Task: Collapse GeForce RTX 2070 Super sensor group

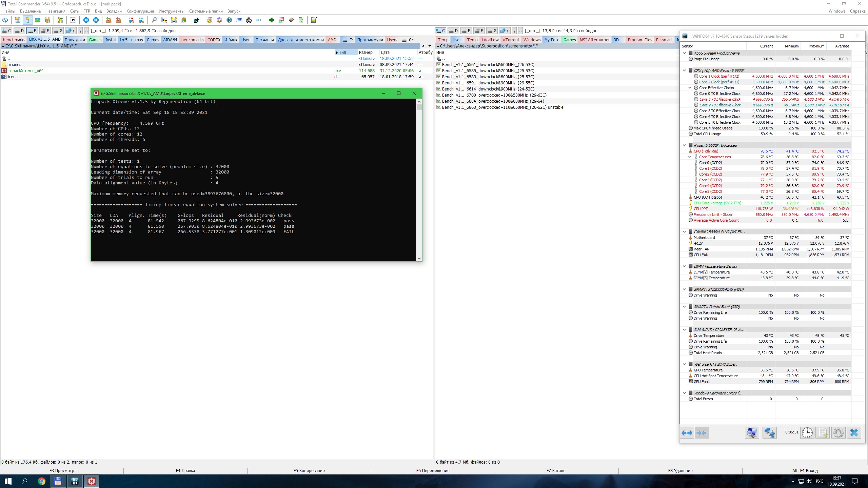Action: (684, 364)
